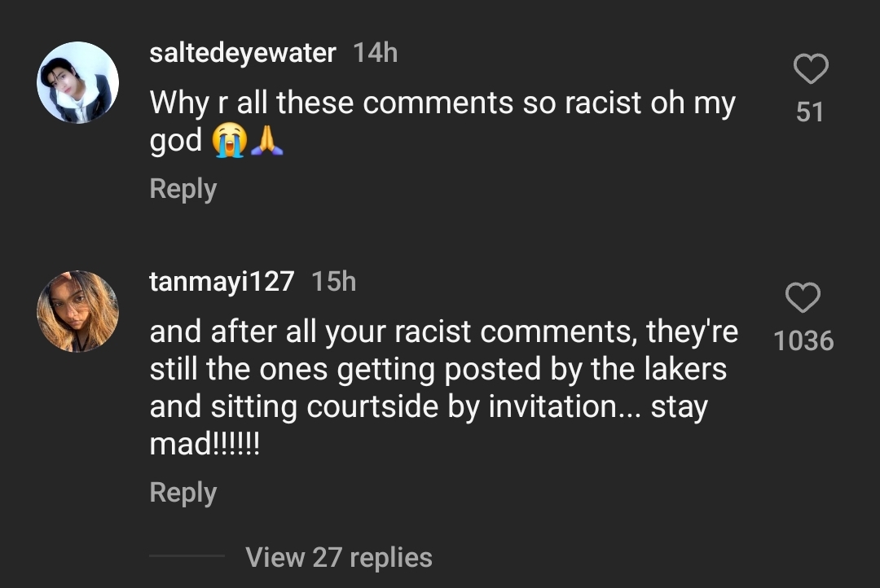Screen dimensions: 880x588
Task: Click the 15h timestamp
Action: click(334, 282)
